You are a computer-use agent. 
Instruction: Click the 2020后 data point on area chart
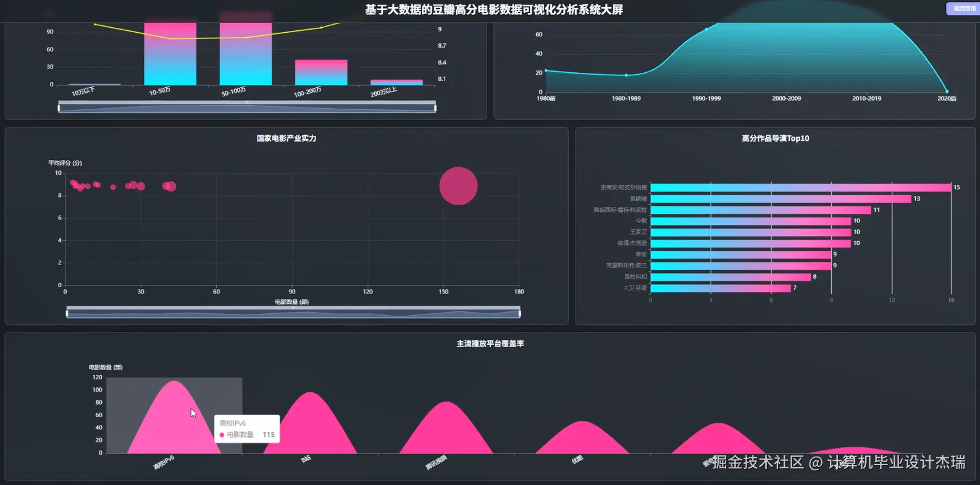point(947,91)
